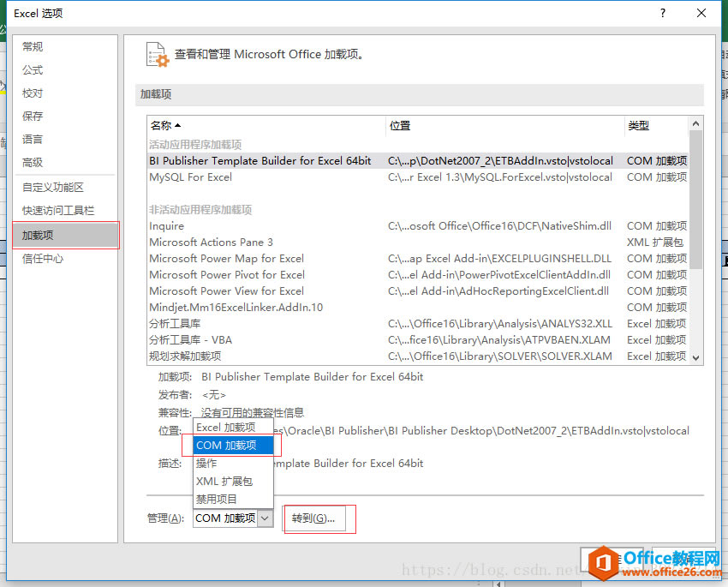Select 快速访问工具栏 category

(58, 210)
